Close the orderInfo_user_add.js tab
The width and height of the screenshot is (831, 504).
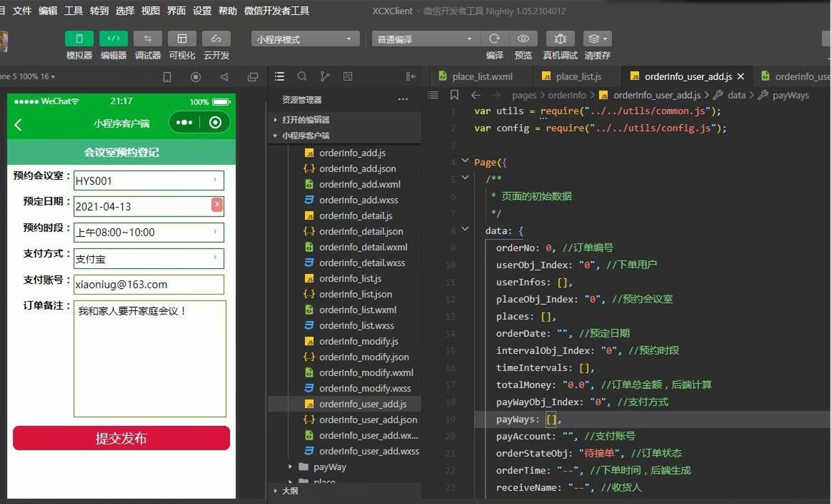tap(740, 76)
